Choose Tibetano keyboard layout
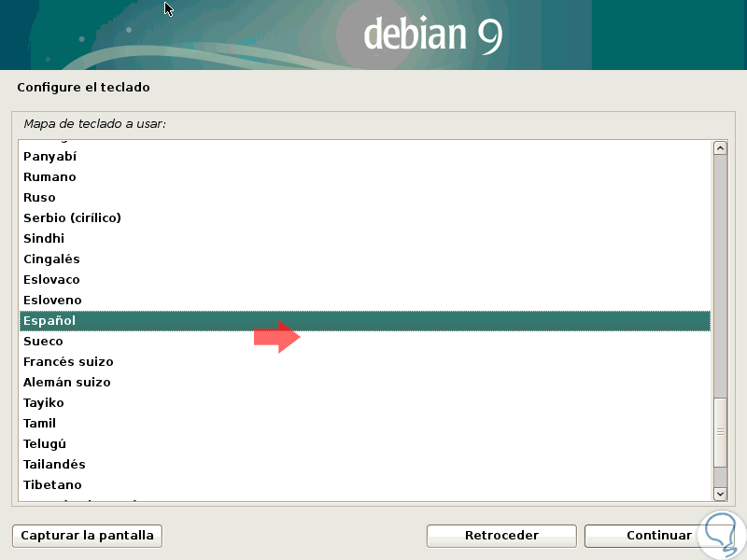 365,484
